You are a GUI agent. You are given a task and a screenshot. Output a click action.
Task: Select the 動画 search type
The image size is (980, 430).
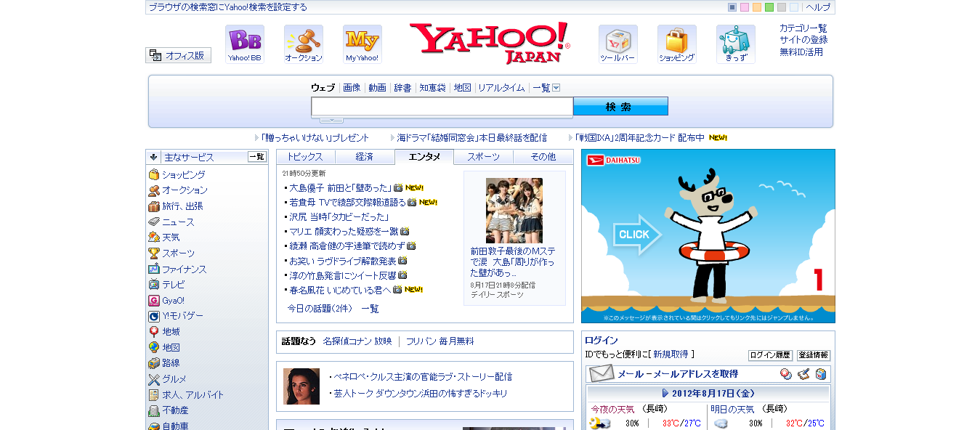(377, 88)
